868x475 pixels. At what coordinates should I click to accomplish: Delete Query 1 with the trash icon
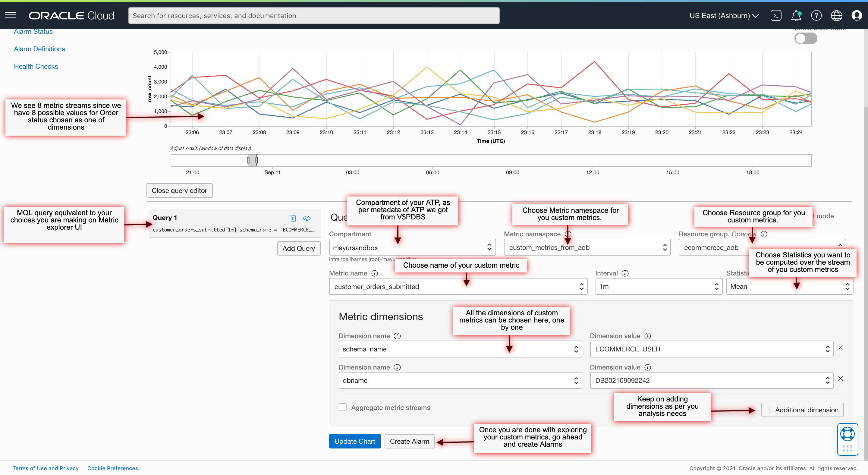[x=293, y=218]
